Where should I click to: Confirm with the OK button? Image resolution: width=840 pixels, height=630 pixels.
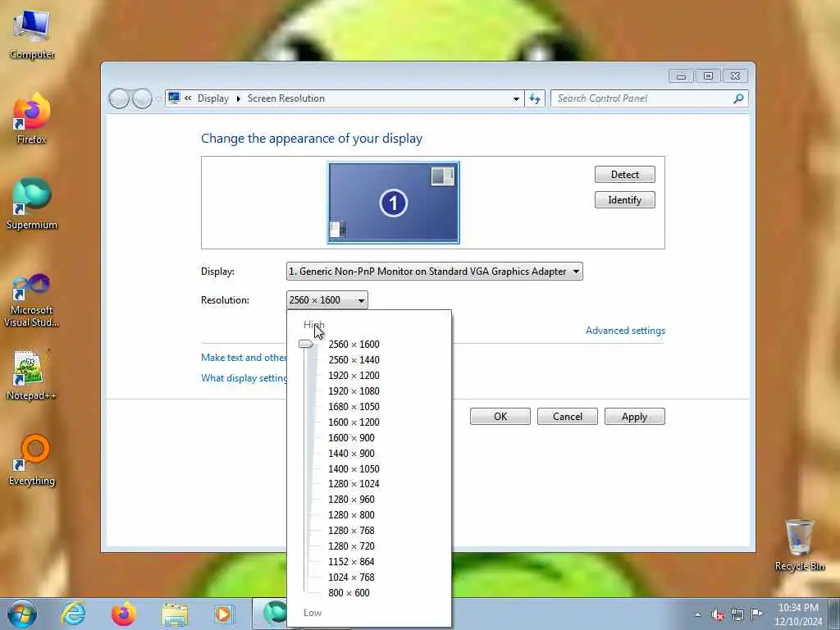point(500,417)
